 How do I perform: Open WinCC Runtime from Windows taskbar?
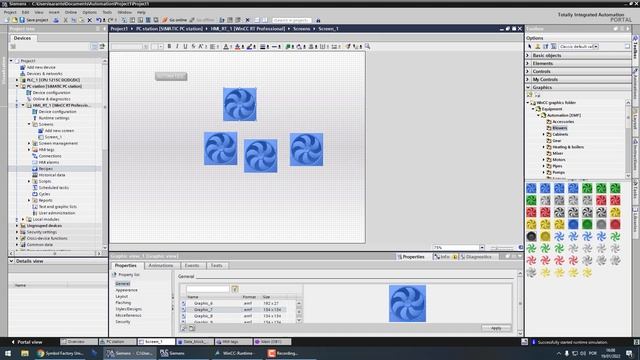(x=234, y=353)
